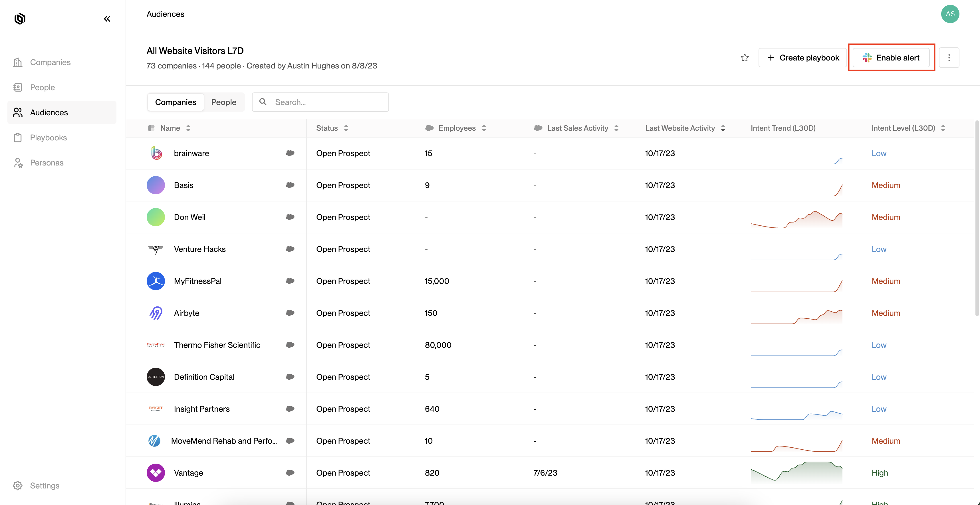Switch to the People tab

[223, 102]
